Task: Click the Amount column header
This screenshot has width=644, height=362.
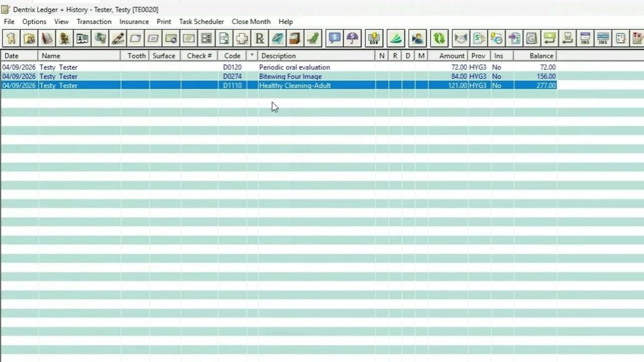Action: (448, 56)
